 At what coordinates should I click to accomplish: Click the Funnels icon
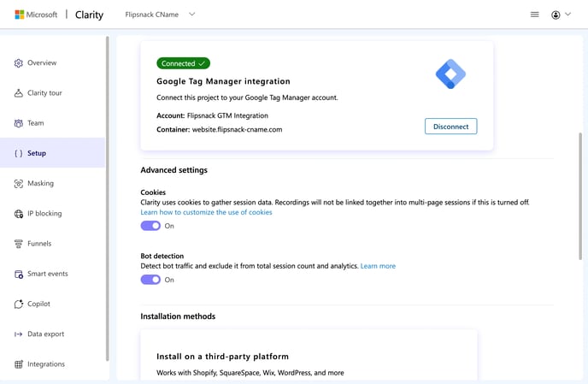pos(19,244)
